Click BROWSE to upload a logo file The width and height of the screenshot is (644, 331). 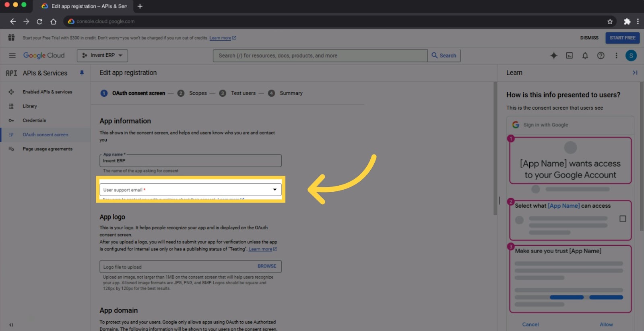pyautogui.click(x=267, y=266)
